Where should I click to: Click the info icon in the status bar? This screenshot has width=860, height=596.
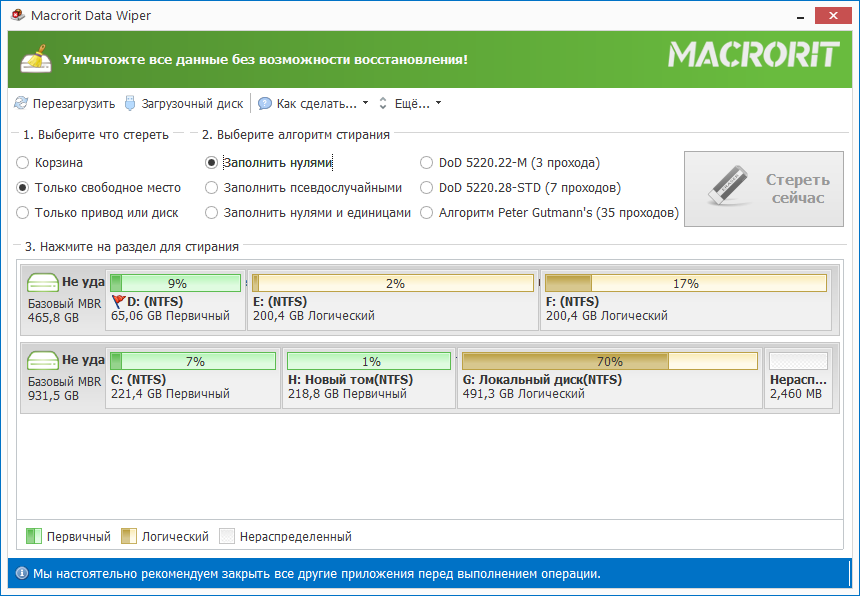[21, 574]
